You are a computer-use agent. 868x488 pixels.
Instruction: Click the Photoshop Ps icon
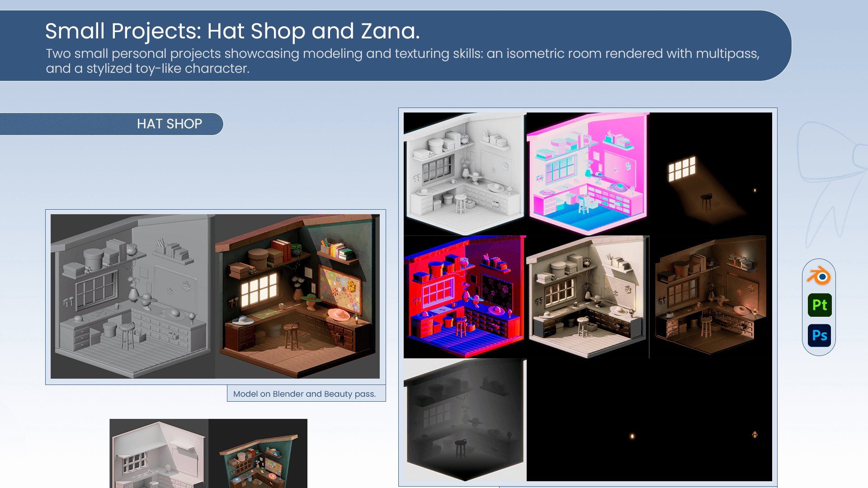point(819,336)
